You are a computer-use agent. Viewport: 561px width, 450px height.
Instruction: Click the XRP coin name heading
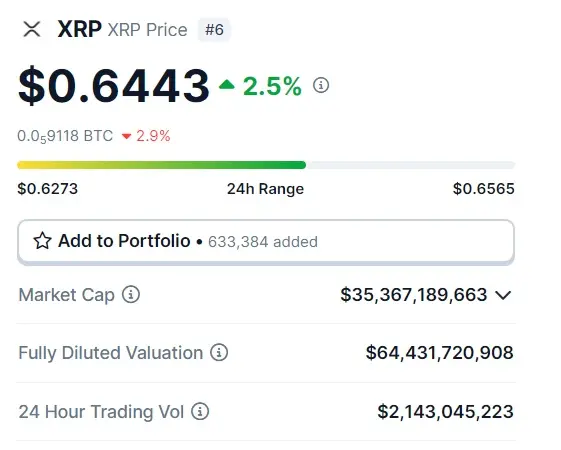pos(79,29)
